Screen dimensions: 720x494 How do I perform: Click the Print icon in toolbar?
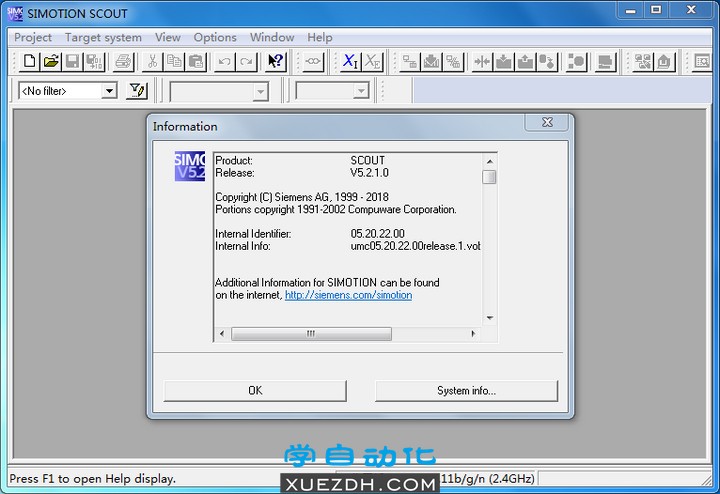(x=123, y=61)
